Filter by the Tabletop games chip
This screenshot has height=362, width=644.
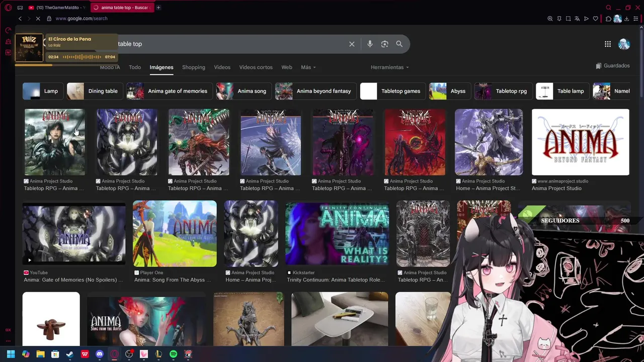click(393, 91)
